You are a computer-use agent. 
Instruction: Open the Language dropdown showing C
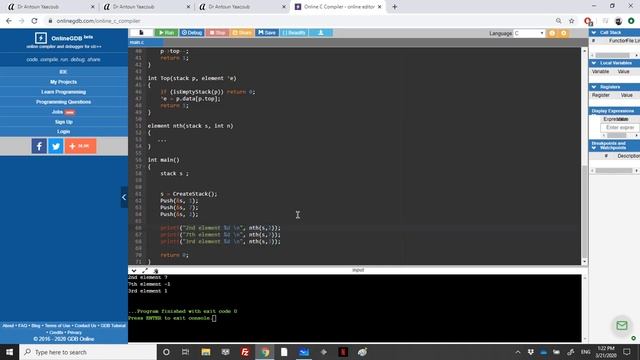[529, 33]
